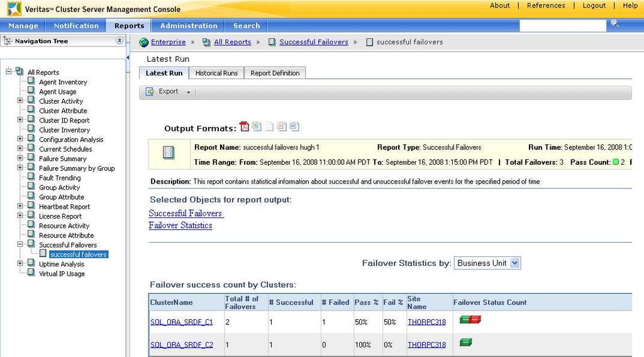644x357 pixels.
Task: Click the Enterprise globe icon in the breadcrumb
Action: pos(144,42)
